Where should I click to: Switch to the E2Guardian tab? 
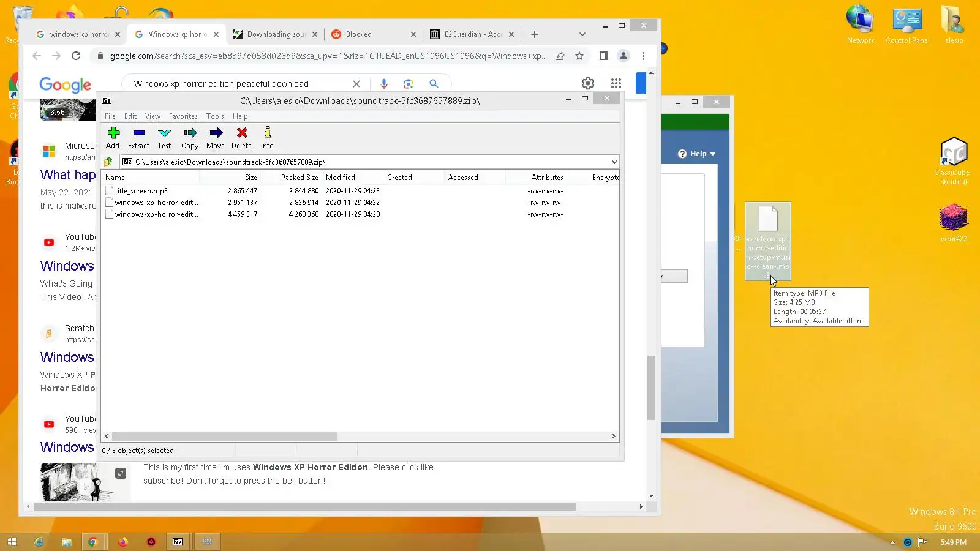click(472, 34)
